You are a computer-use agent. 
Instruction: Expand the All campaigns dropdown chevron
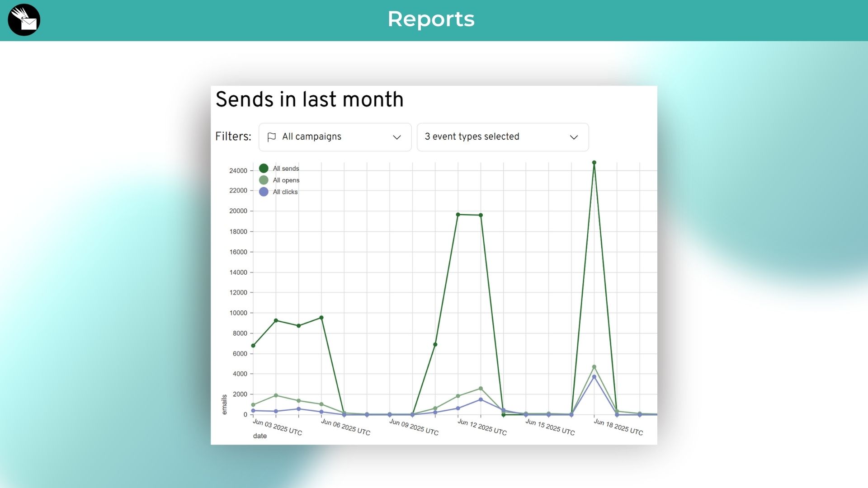tap(396, 137)
